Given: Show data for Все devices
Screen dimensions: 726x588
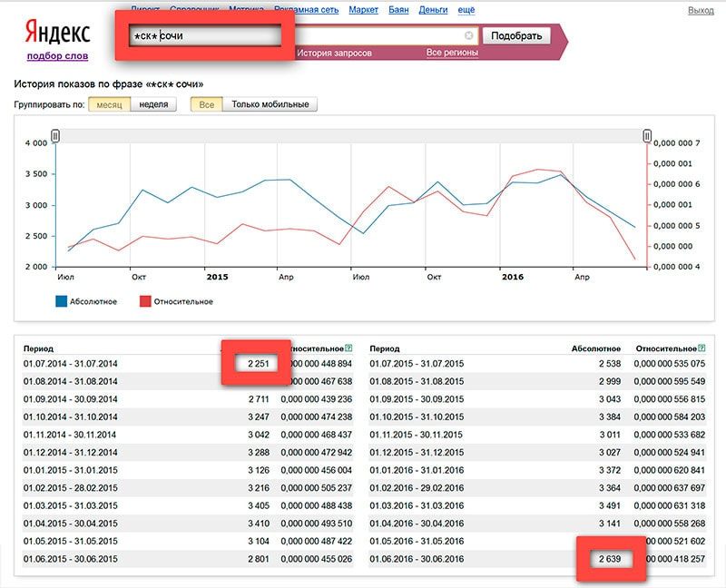Looking at the screenshot, I should 207,104.
